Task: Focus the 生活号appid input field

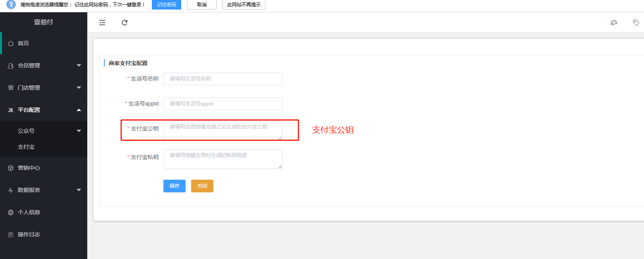Action: 223,104
